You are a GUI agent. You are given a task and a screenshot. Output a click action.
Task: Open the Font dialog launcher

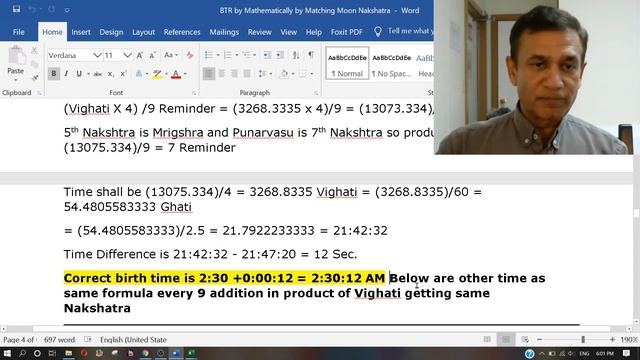pyautogui.click(x=194, y=93)
